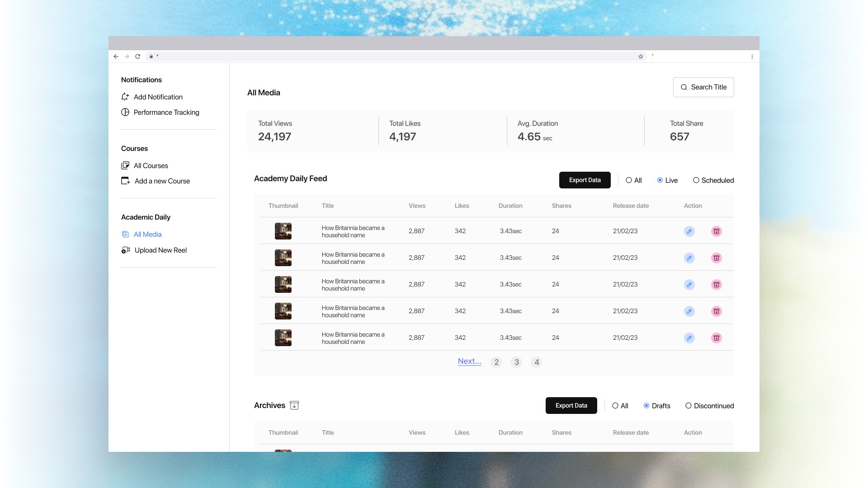This screenshot has width=868, height=488.
Task: Select the Scheduled radio button
Action: point(696,180)
